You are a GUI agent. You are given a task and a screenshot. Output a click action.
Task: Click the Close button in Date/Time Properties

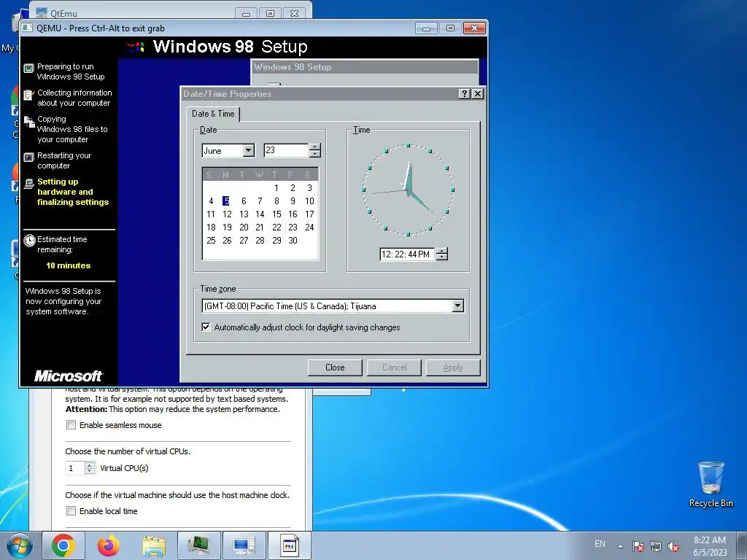pyautogui.click(x=335, y=367)
